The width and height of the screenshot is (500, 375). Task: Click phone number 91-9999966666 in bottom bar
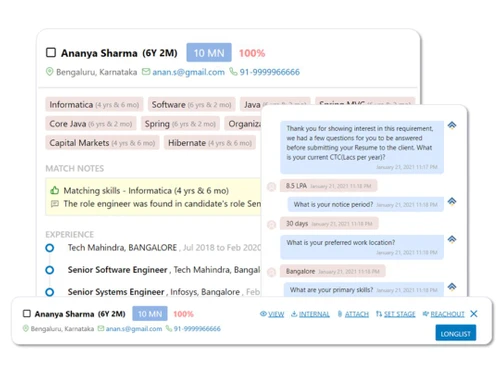(x=197, y=329)
